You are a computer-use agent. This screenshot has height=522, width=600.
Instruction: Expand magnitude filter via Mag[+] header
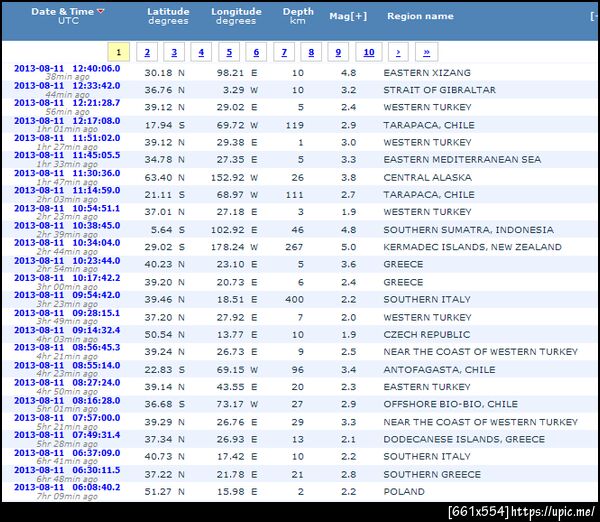pos(348,16)
